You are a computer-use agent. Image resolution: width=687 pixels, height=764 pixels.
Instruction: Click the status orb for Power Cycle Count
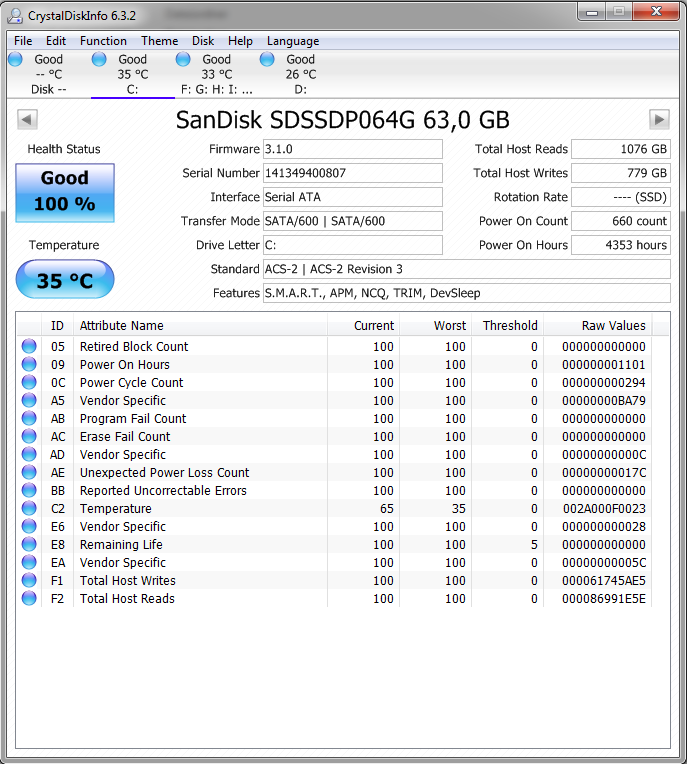point(29,382)
